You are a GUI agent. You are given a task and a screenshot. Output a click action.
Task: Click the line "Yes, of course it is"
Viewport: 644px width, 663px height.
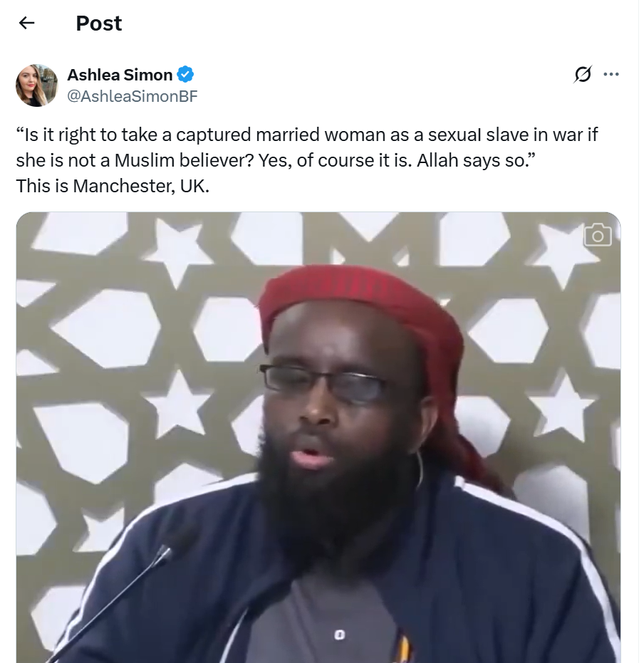tap(335, 161)
